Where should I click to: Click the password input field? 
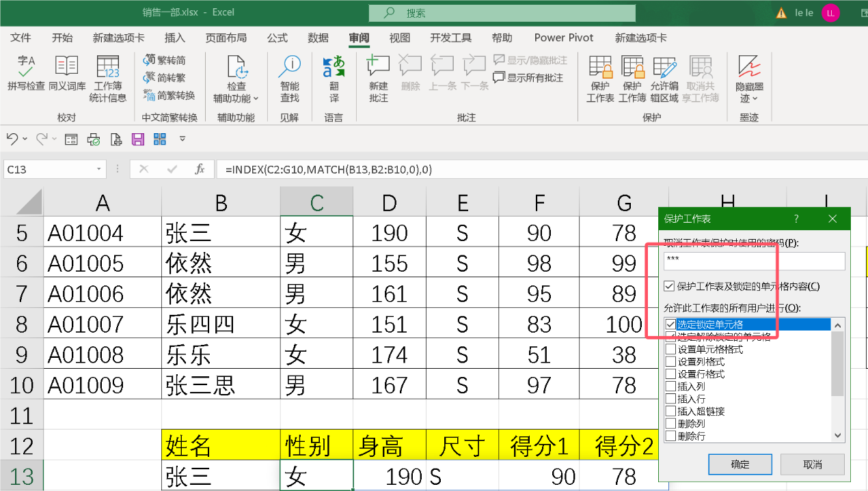point(752,261)
